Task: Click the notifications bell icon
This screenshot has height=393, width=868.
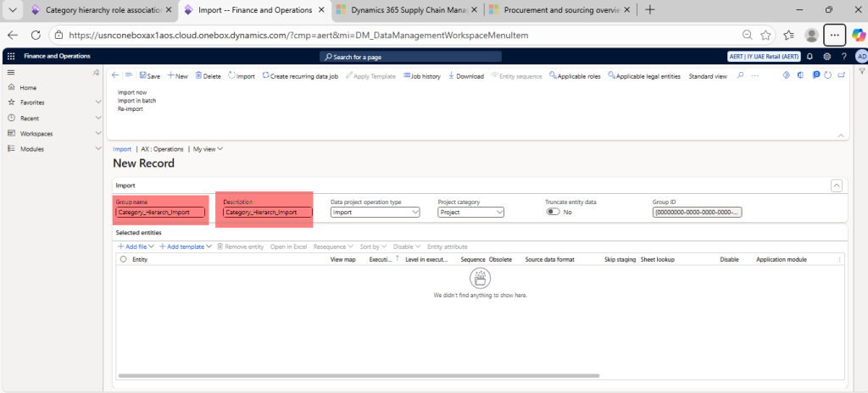Action: pyautogui.click(x=810, y=57)
